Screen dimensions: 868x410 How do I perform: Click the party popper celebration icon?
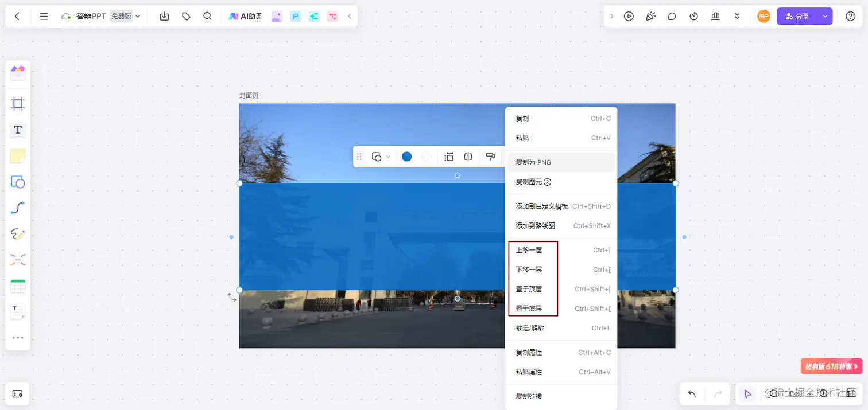point(650,17)
